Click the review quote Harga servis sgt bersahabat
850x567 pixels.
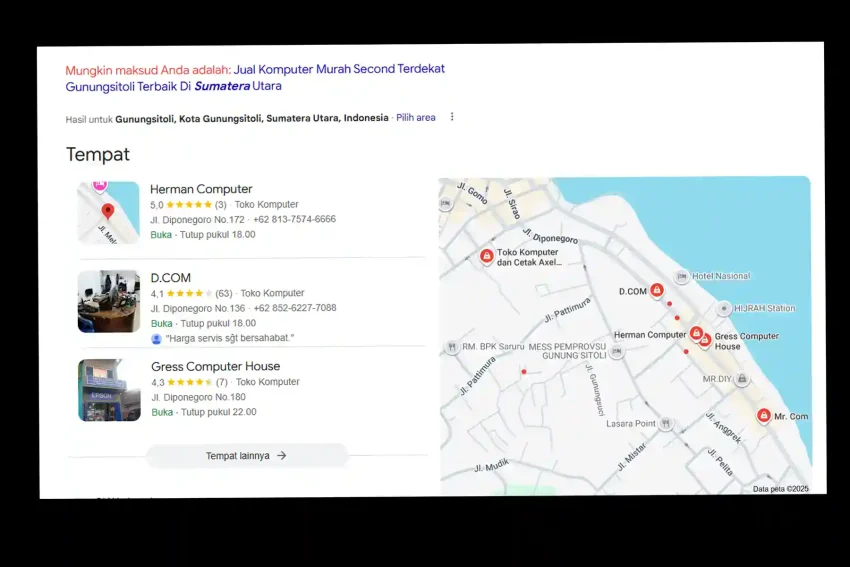230,338
